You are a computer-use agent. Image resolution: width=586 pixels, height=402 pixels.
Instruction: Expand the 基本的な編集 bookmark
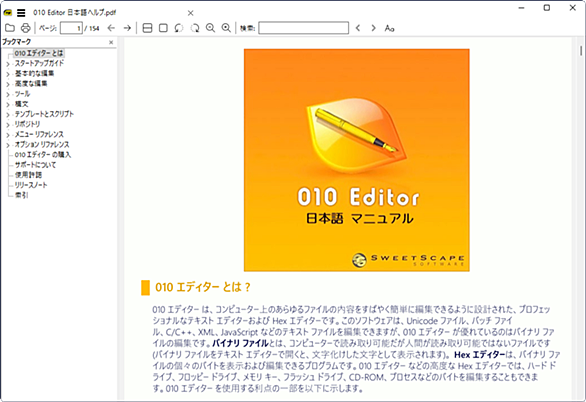(x=8, y=74)
